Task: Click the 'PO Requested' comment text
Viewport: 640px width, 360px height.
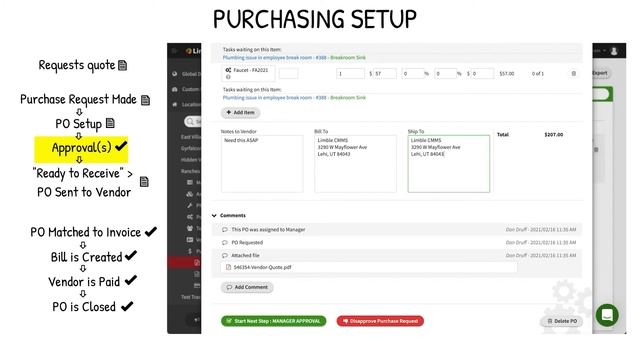Action: [x=247, y=242]
